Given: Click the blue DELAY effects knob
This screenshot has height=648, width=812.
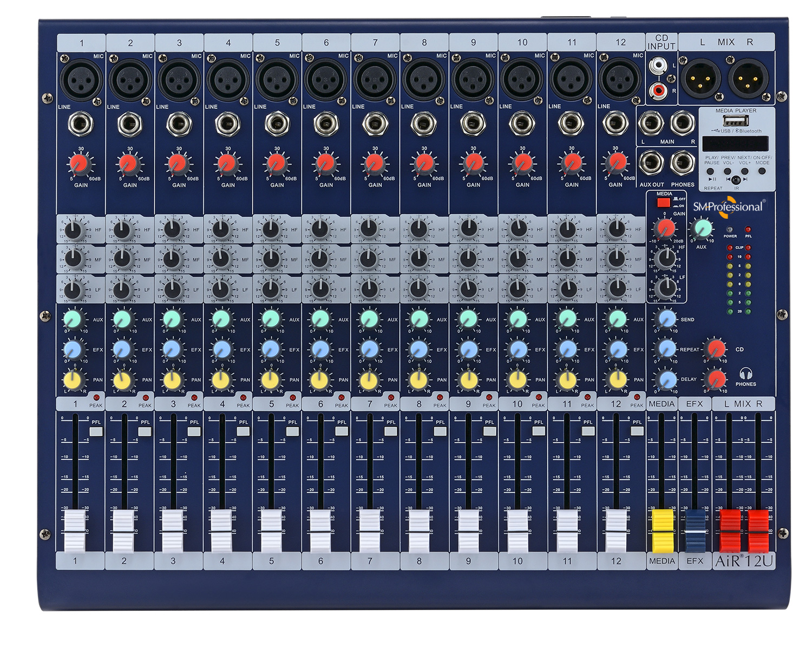Looking at the screenshot, I should click(667, 379).
